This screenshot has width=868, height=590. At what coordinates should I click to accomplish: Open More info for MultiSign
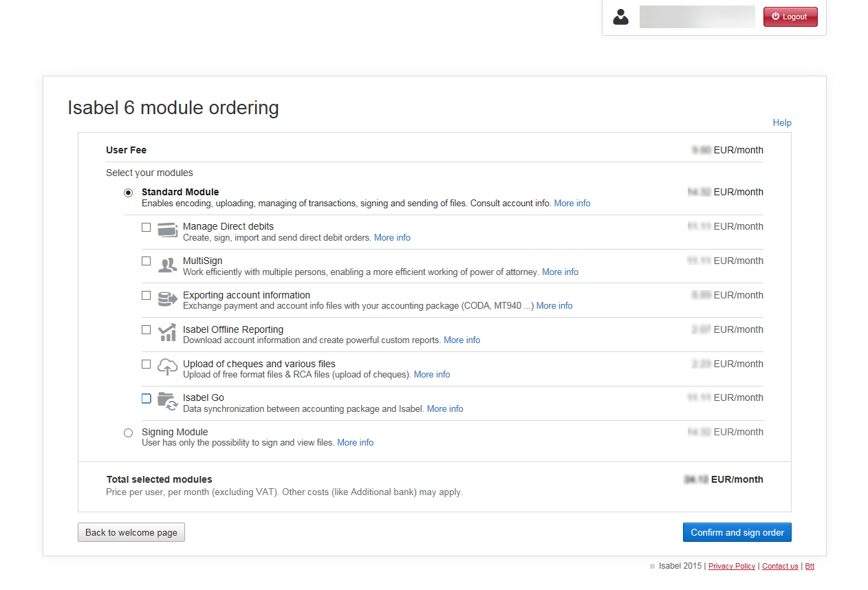(x=560, y=272)
